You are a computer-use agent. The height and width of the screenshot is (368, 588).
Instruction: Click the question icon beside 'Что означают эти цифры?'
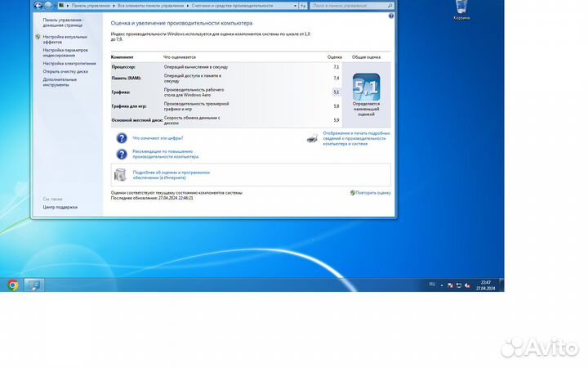(122, 138)
